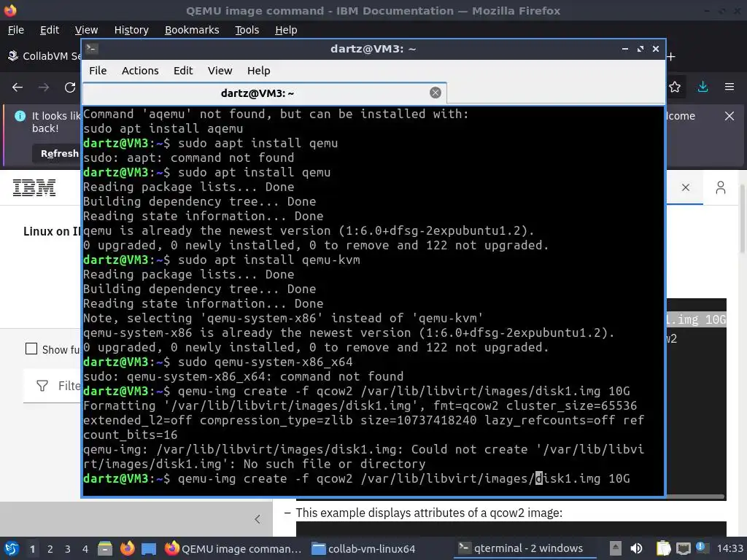Select the CollabVM tab in Firefox

click(x=44, y=56)
